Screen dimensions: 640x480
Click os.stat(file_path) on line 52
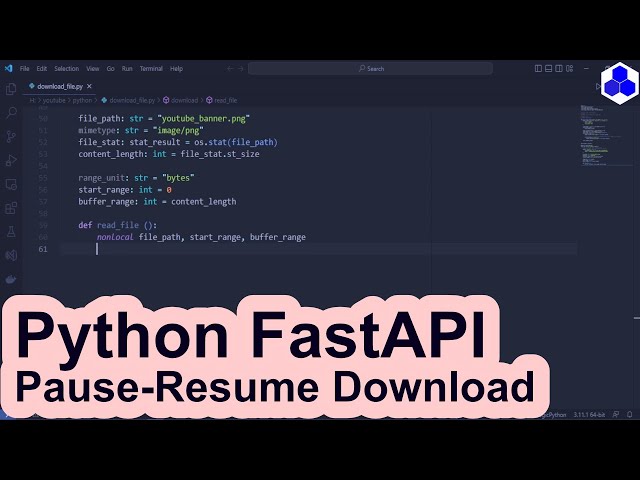(236, 142)
